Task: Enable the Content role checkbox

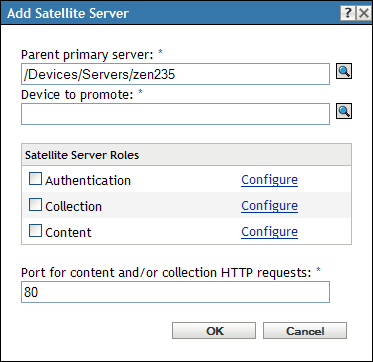Action: (35, 231)
